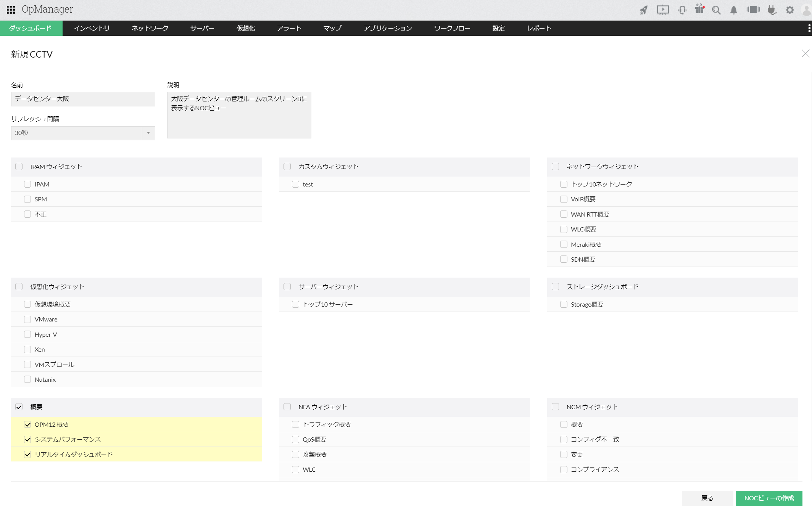Click the rocket quick-start icon
Screen dimensions: 812x511
(x=644, y=10)
